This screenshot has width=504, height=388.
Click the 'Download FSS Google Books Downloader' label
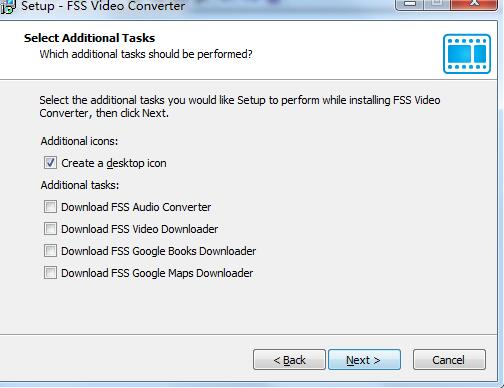[x=159, y=251]
